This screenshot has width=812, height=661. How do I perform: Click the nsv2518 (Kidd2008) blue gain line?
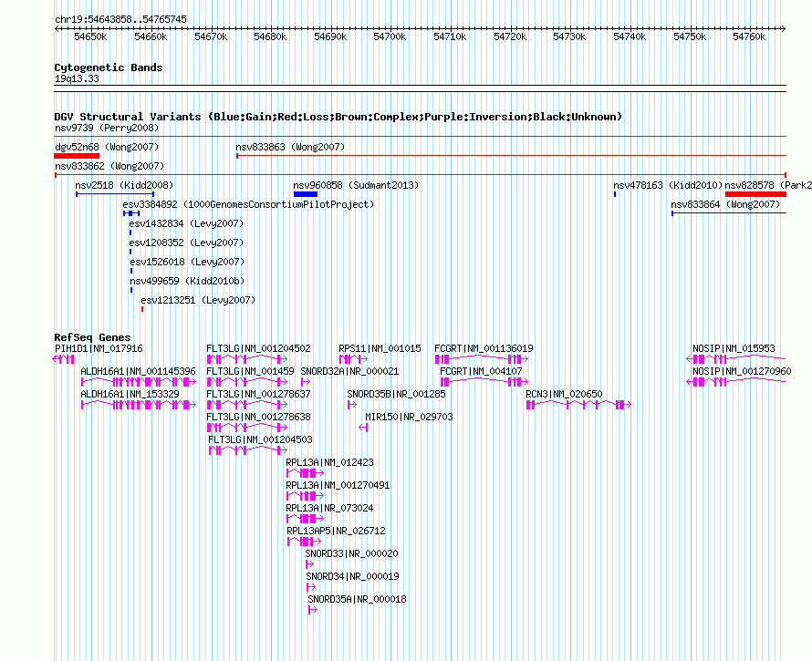click(115, 194)
